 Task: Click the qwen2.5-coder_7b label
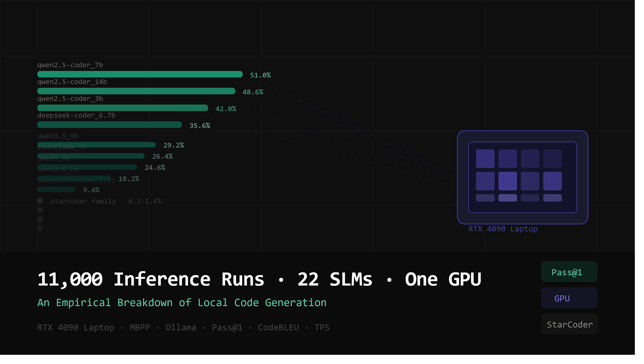pos(70,65)
